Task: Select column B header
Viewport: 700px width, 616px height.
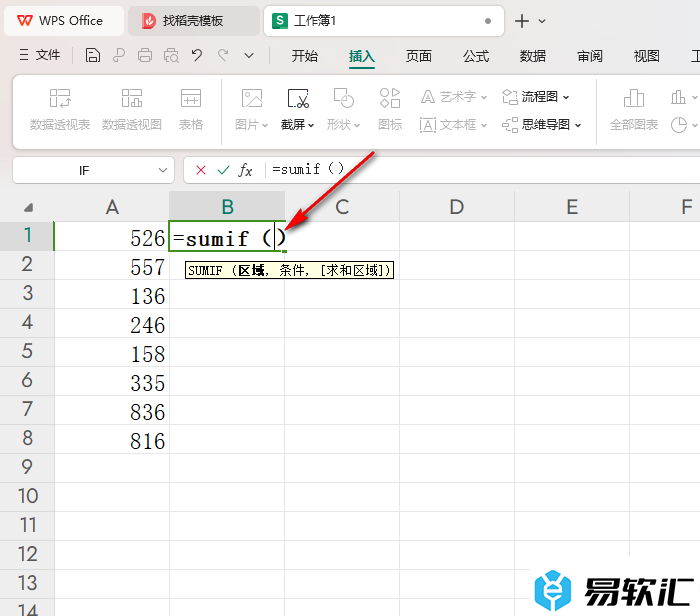Action: pos(227,207)
